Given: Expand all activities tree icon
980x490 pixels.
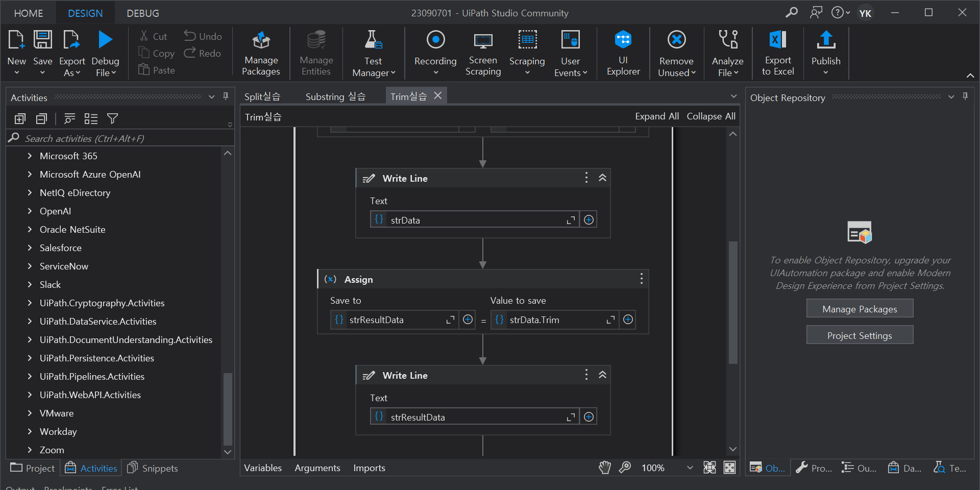Looking at the screenshot, I should click(x=20, y=119).
